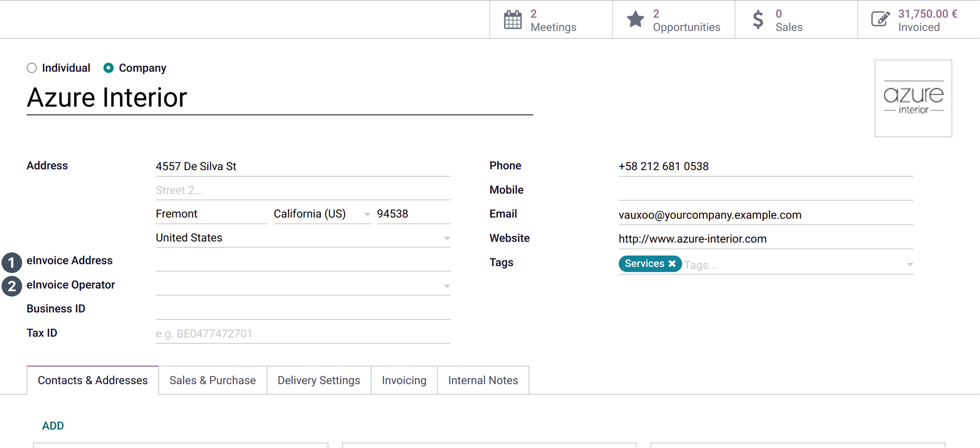Click the Tax ID label
Image resolution: width=980 pixels, height=448 pixels.
[42, 333]
